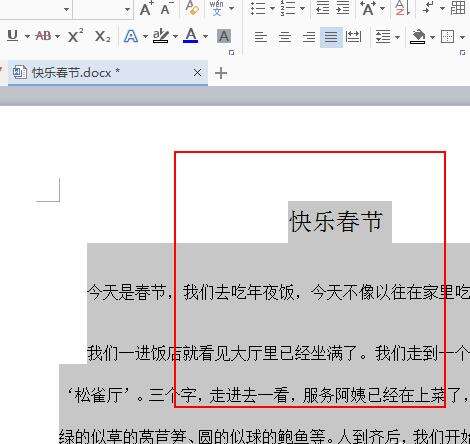The image size is (470, 444).
Task: Center align the text
Action: pyautogui.click(x=285, y=37)
